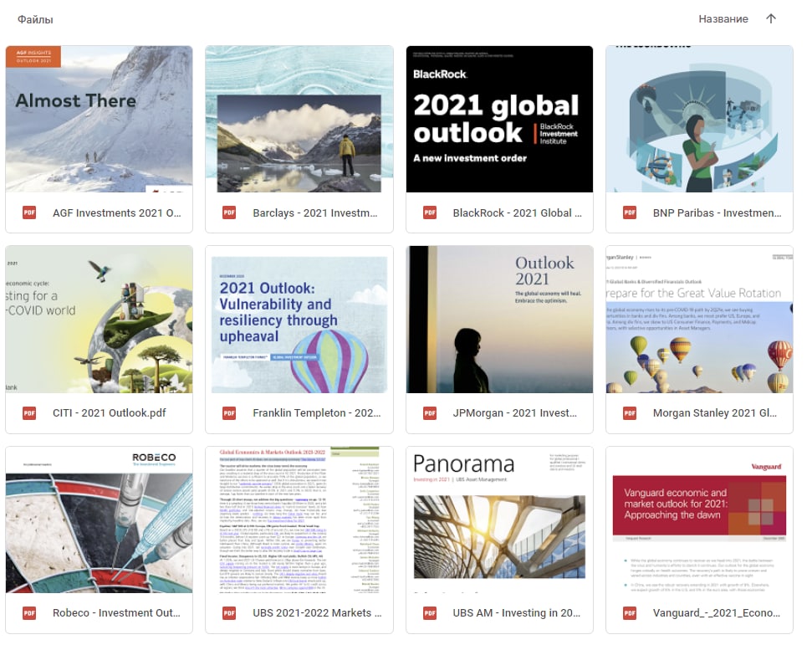The width and height of the screenshot is (812, 645).
Task: Select file name 'JPMorgan - 2021 Invest...'
Action: coord(515,413)
